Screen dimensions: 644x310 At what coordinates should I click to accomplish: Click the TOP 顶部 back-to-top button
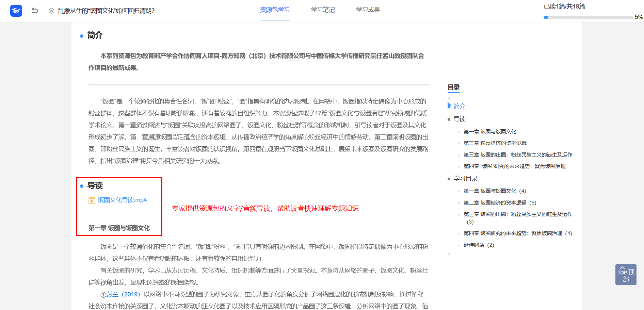(626, 275)
